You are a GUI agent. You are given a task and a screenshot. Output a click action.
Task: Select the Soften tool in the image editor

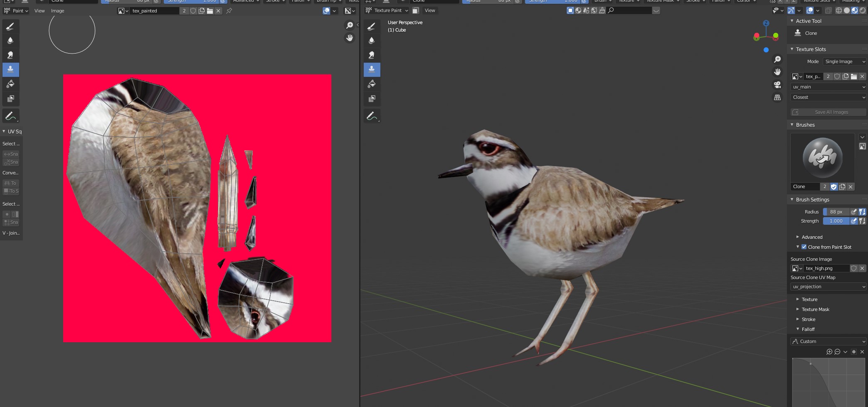coord(10,41)
